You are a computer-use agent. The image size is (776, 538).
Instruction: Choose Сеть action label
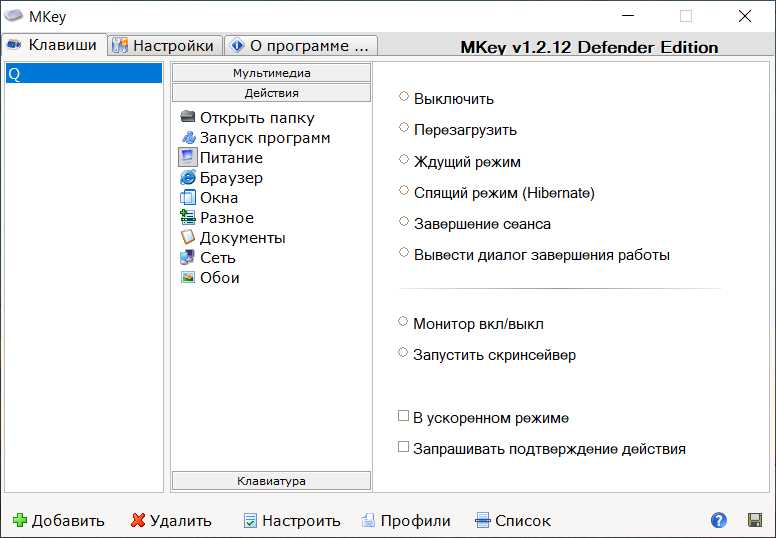pos(218,258)
